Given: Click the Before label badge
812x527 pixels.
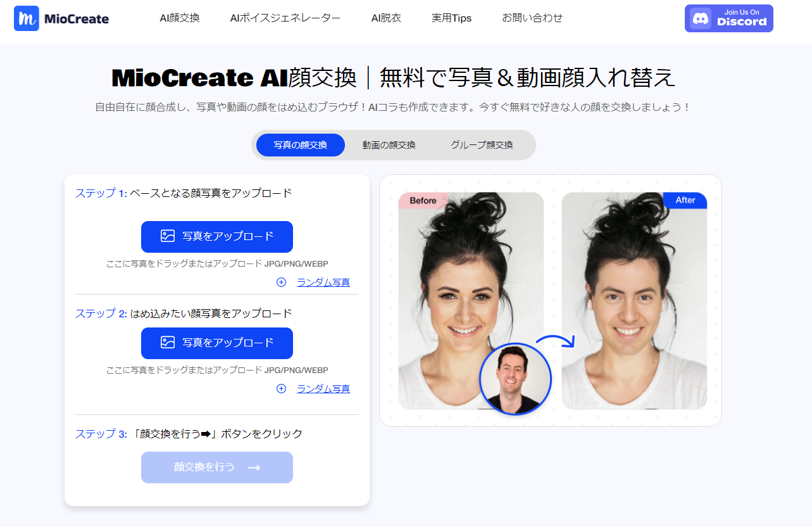Looking at the screenshot, I should 423,201.
